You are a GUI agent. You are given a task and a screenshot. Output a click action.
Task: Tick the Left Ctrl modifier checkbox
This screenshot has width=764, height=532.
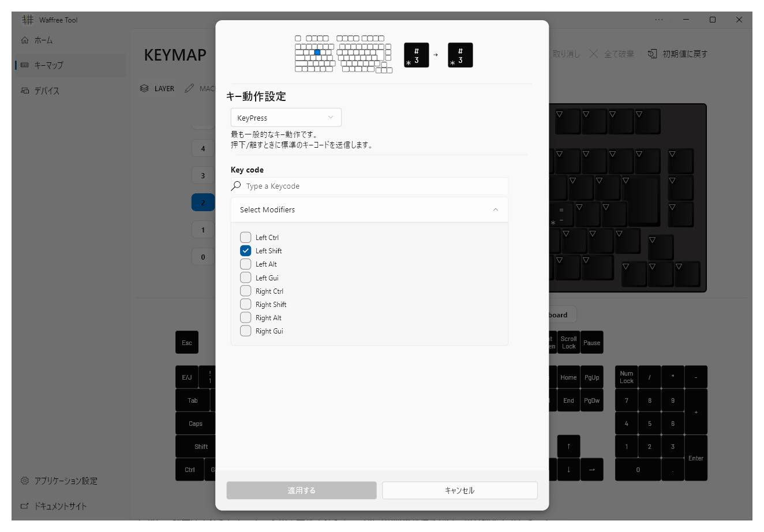pyautogui.click(x=246, y=237)
